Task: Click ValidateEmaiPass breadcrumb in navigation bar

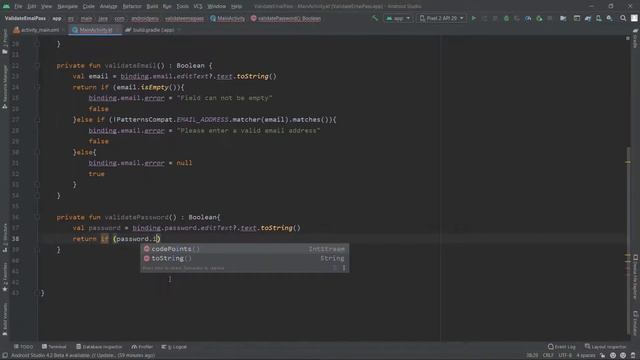Action: tap(25, 18)
